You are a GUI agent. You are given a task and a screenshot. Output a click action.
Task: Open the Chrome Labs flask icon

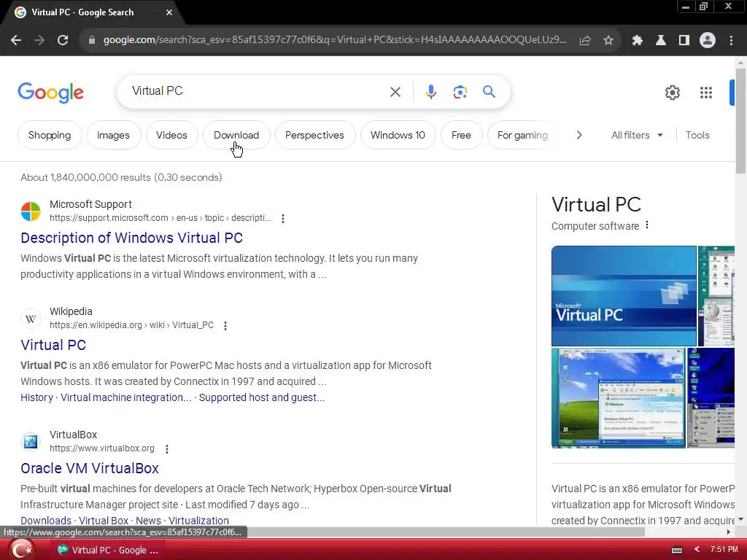pos(661,41)
